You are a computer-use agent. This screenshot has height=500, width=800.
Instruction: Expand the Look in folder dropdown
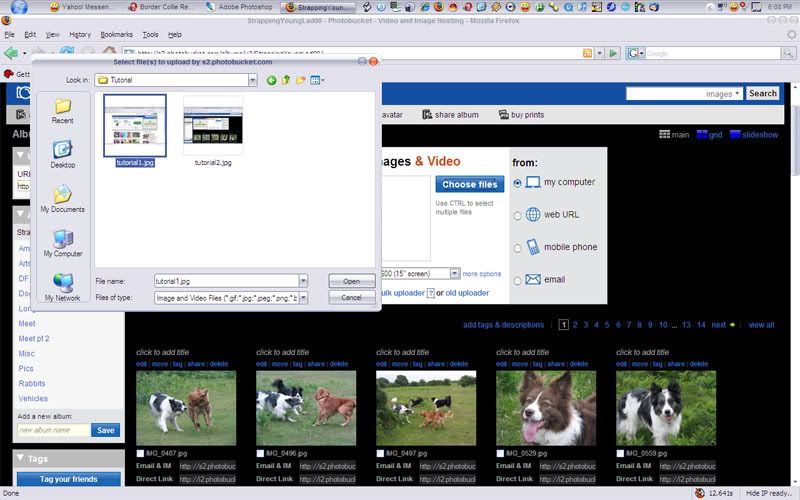point(253,80)
